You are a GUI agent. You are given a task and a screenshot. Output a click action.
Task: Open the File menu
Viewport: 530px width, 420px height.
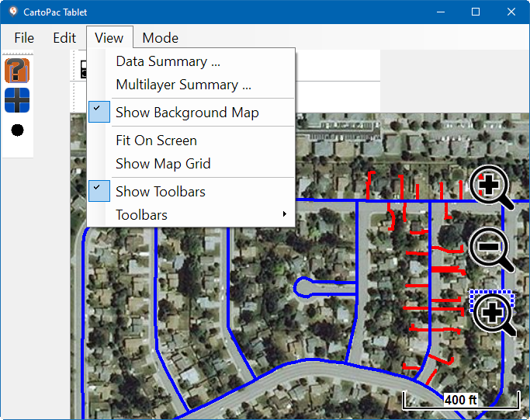point(24,38)
